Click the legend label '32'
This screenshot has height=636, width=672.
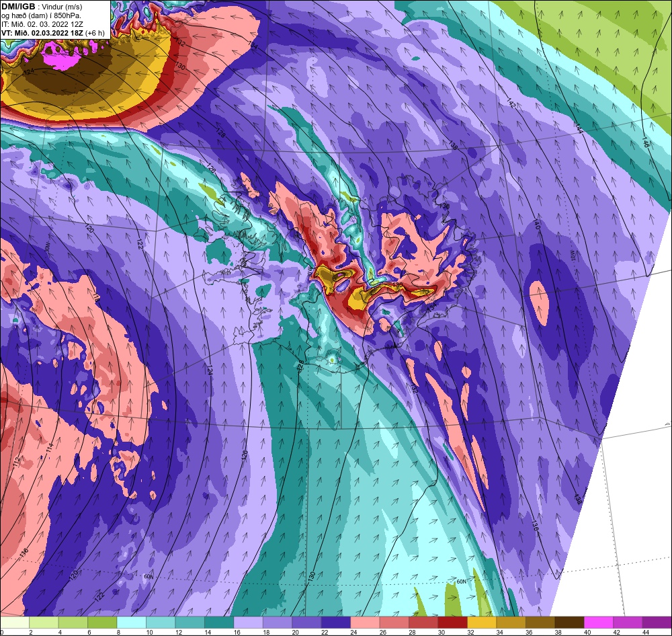tap(469, 632)
